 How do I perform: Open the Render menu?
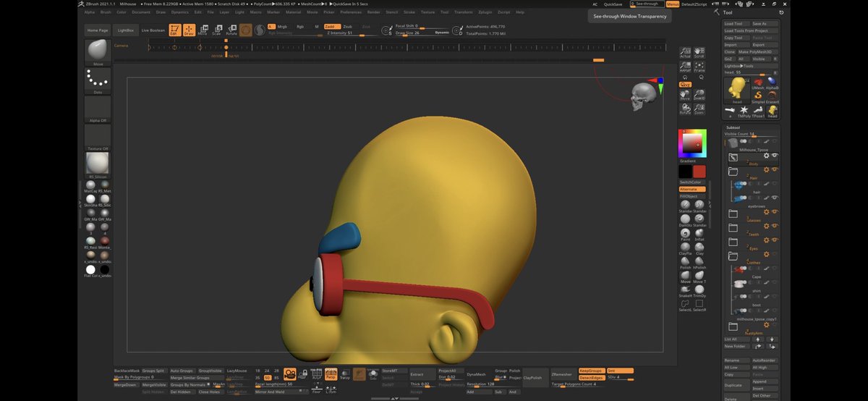373,12
